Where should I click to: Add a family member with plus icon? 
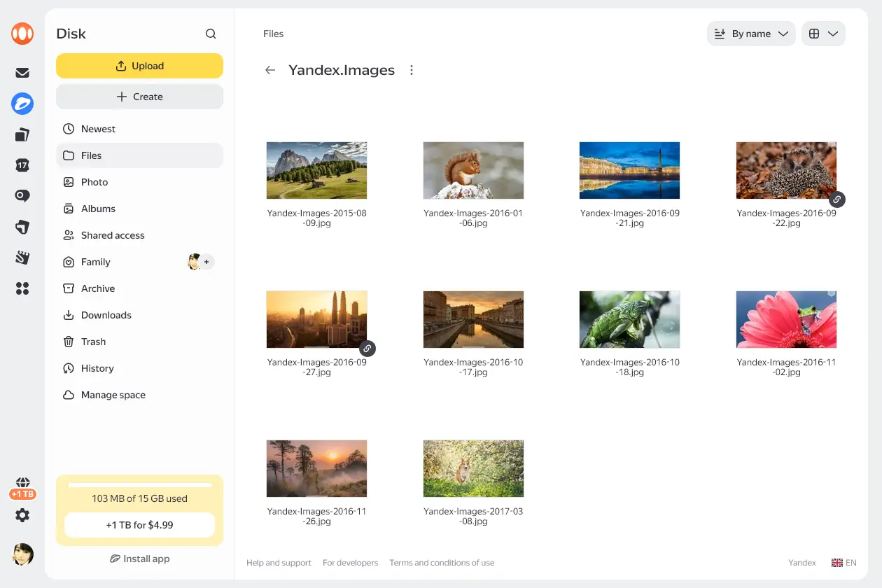coord(206,262)
